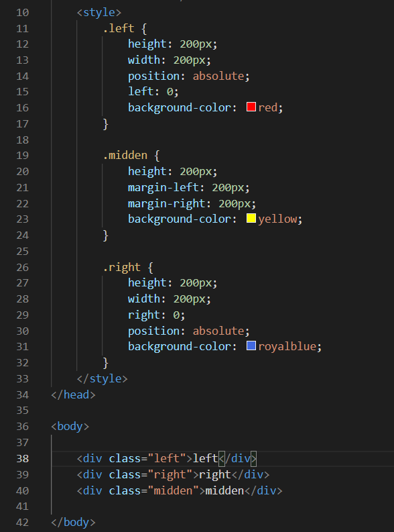Select line number 26 in gutter
Screen dimensions: 394x532
[x=22, y=268]
